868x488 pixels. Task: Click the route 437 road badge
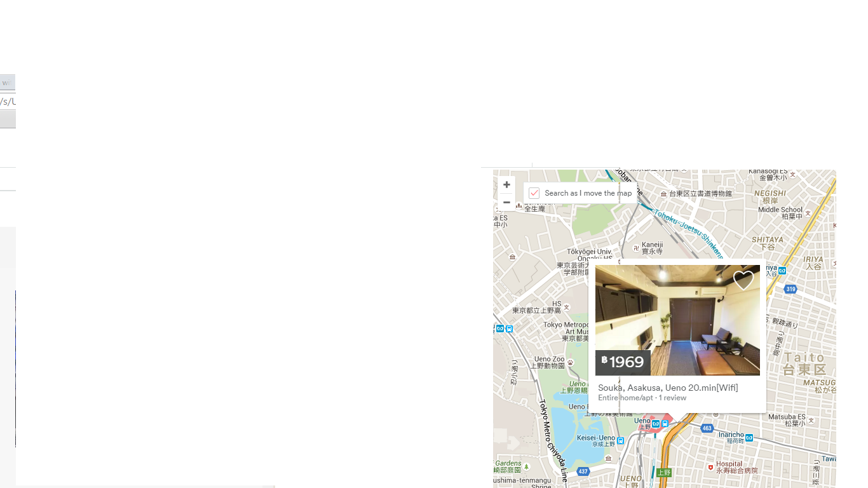pyautogui.click(x=583, y=471)
